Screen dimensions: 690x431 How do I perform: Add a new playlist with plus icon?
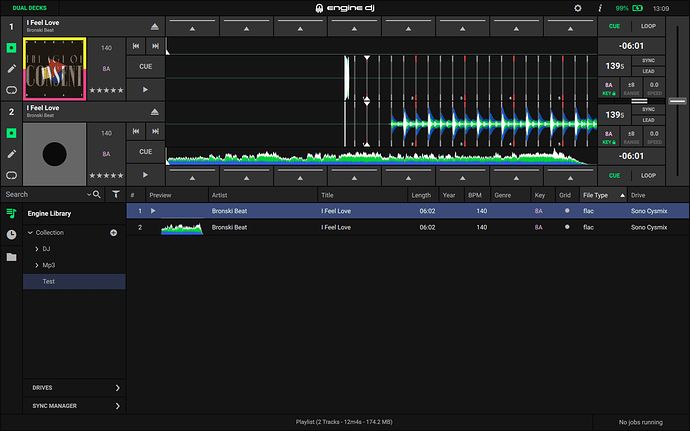[x=114, y=232]
